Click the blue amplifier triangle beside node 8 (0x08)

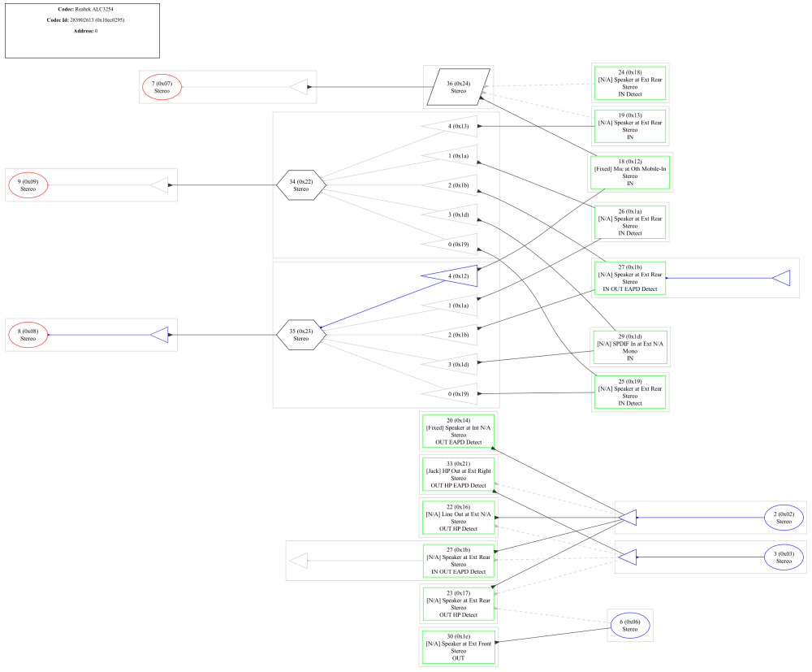160,334
